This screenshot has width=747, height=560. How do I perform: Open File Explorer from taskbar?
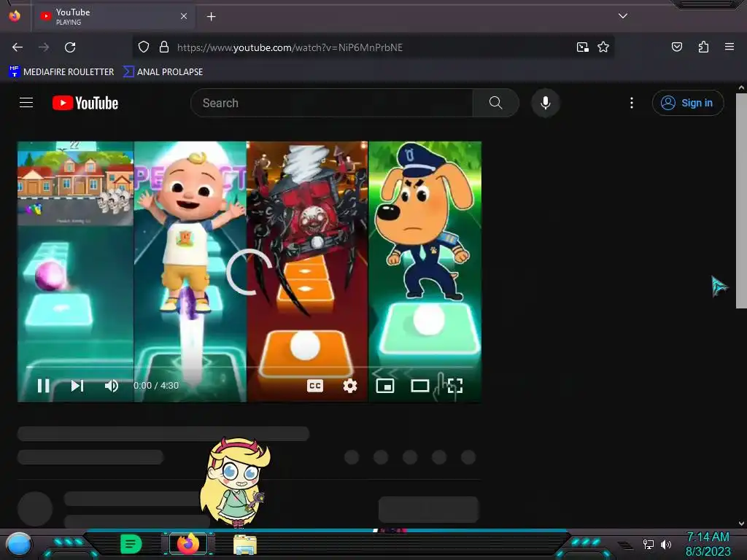(x=245, y=544)
